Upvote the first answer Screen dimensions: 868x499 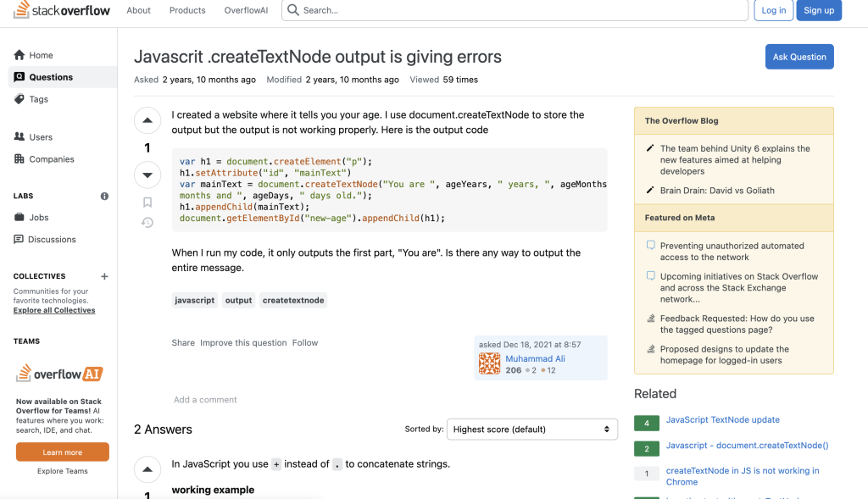click(x=147, y=469)
